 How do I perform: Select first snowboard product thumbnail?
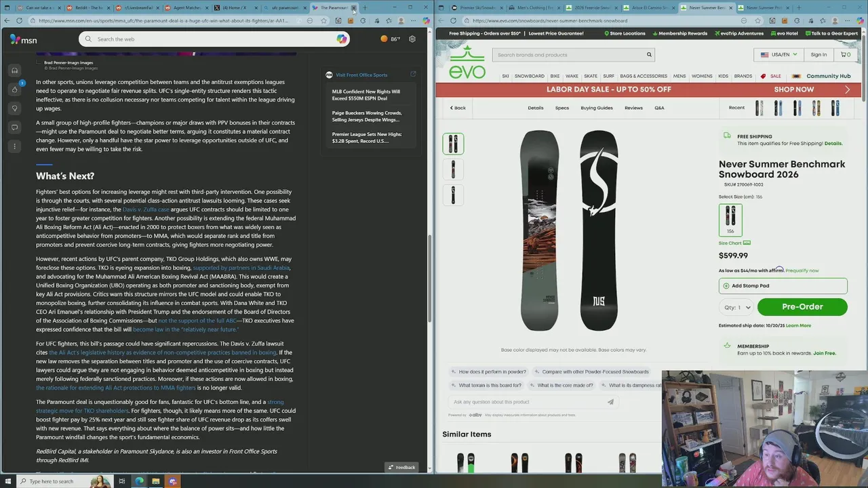tap(453, 144)
